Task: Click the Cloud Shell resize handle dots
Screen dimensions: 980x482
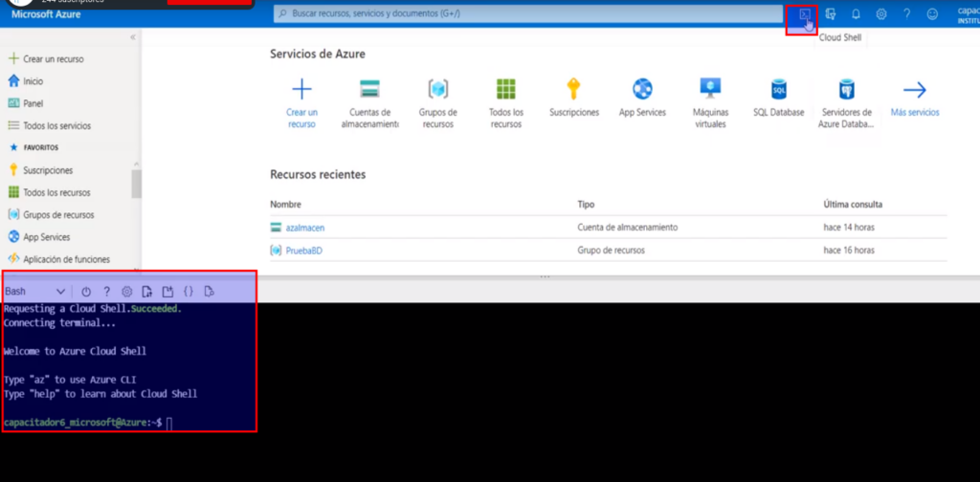Action: point(545,276)
